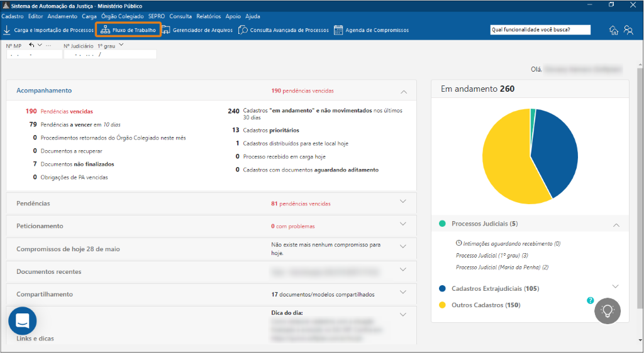Open the Editor menu

click(x=35, y=16)
